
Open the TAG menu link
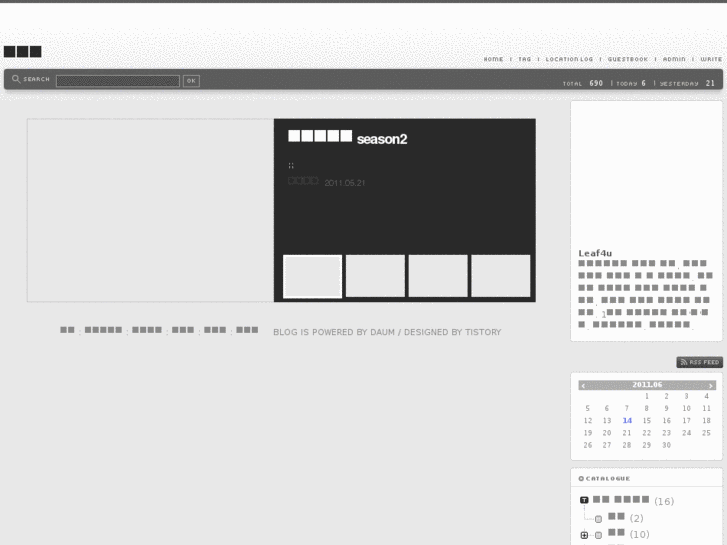tap(524, 59)
